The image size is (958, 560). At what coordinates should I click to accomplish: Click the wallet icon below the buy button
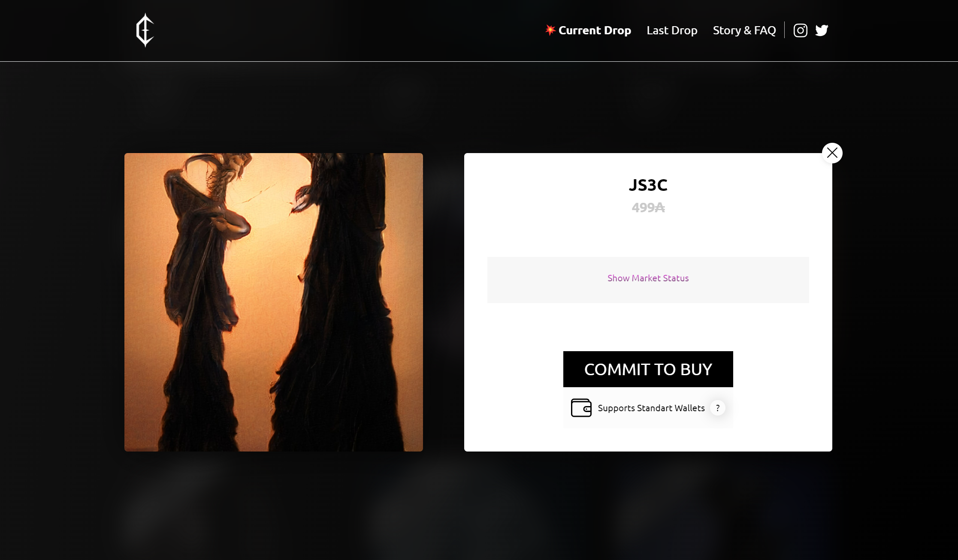(581, 408)
